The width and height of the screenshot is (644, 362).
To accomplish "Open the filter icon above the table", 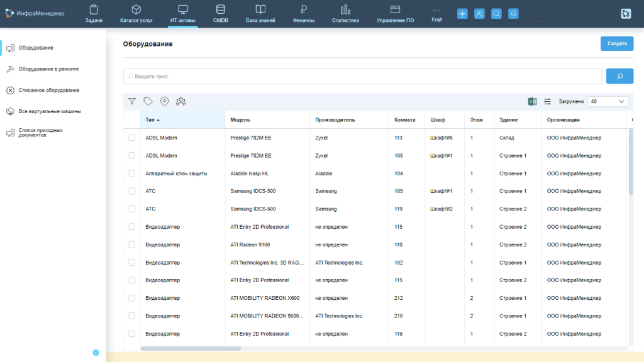I will click(132, 101).
